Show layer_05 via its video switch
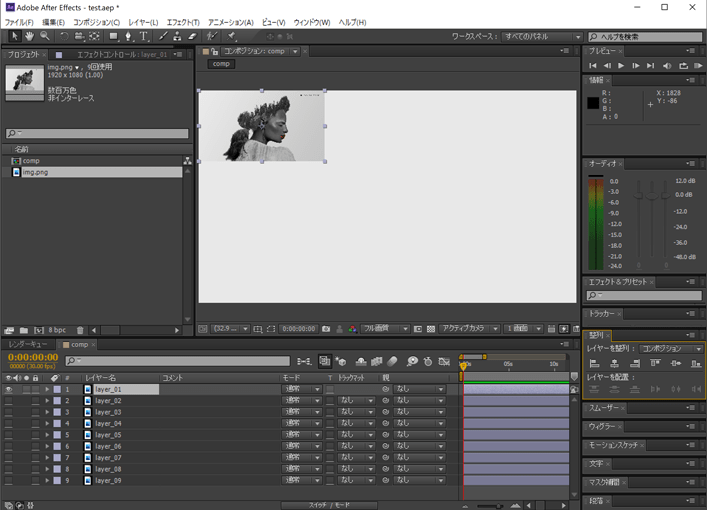Viewport: 707px width, 510px height. 9,435
